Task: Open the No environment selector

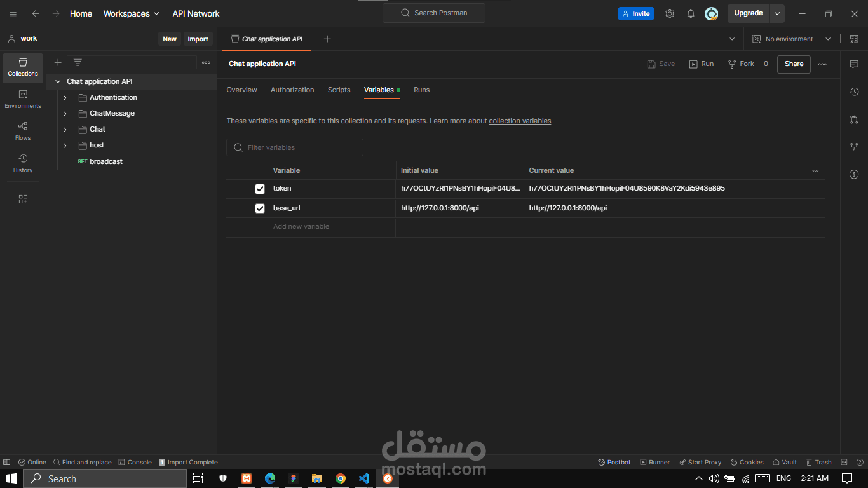Action: [792, 39]
